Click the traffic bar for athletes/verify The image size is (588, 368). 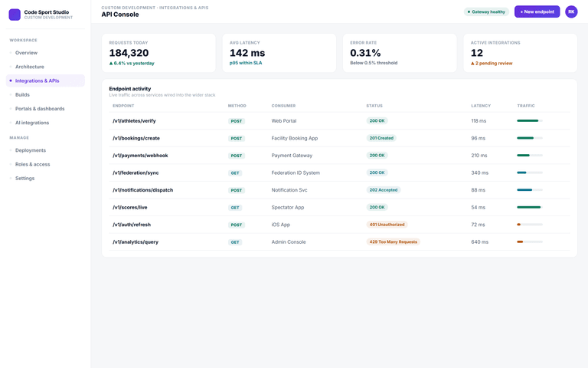coord(530,121)
